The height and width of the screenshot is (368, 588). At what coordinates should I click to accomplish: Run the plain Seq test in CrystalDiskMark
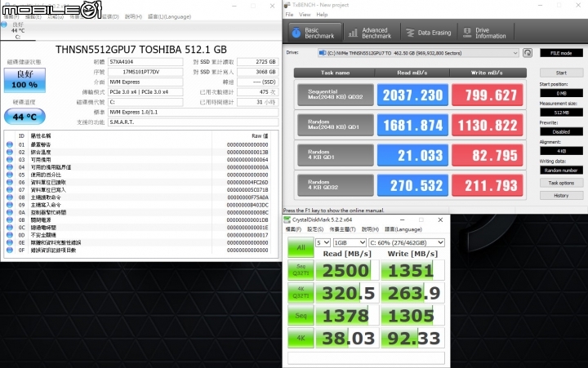coord(301,315)
